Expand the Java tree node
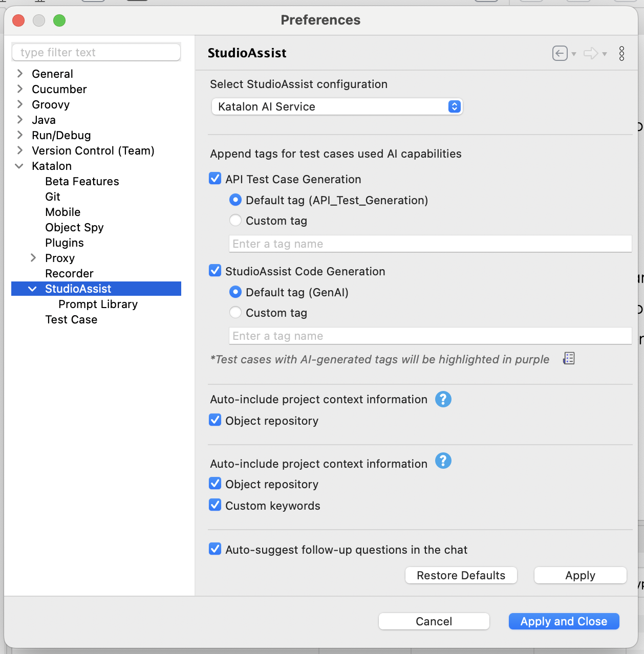The height and width of the screenshot is (654, 644). pos(20,119)
